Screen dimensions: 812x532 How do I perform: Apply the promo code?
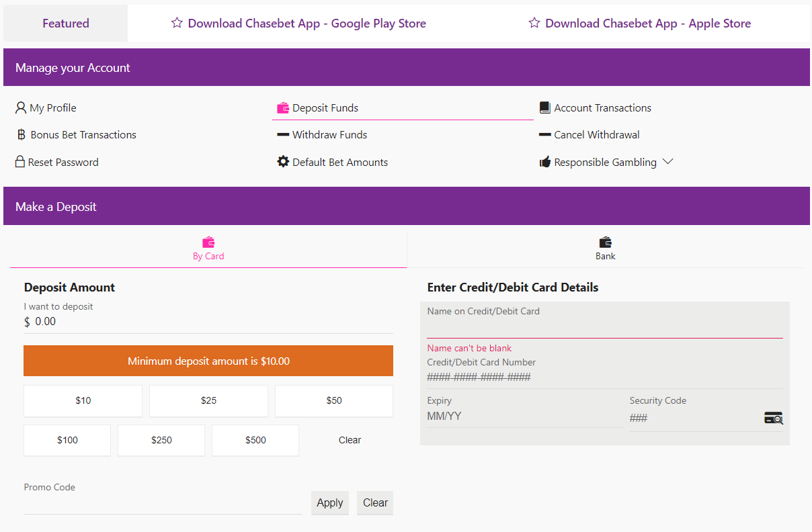tap(329, 502)
